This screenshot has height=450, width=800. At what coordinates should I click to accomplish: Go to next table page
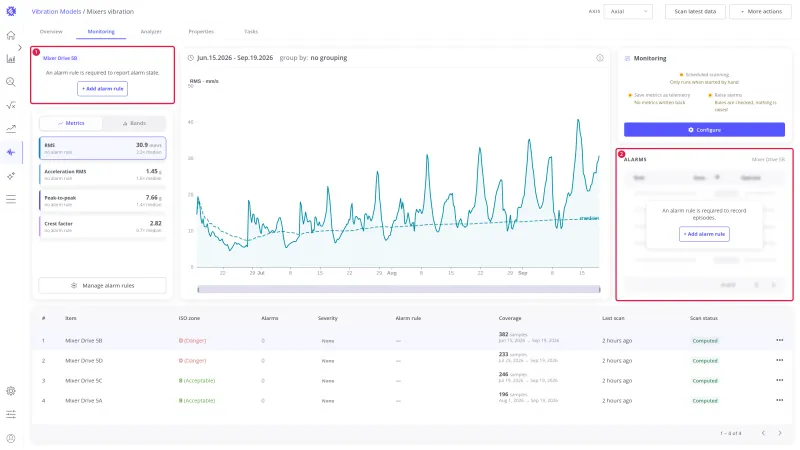coord(780,433)
